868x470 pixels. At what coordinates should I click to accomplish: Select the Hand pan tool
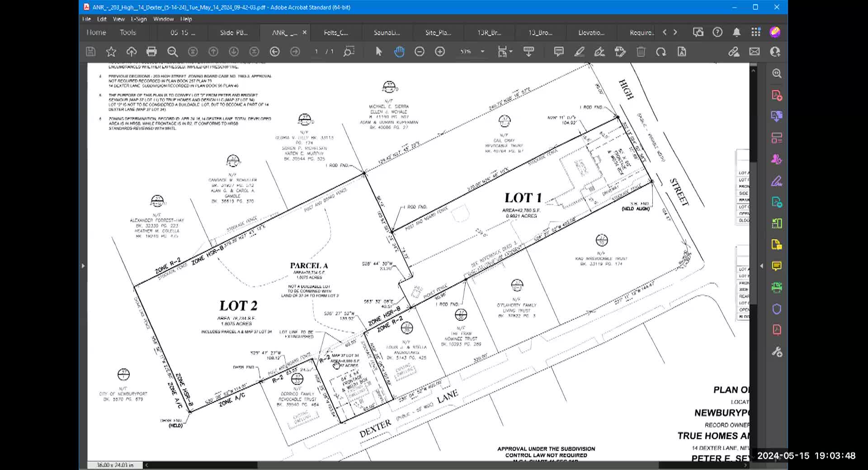coord(399,52)
